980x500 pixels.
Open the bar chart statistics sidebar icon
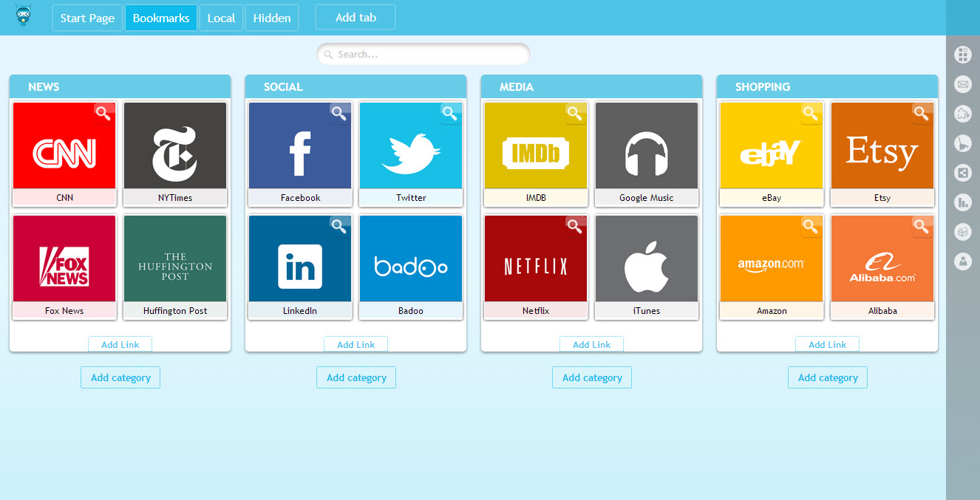(962, 202)
